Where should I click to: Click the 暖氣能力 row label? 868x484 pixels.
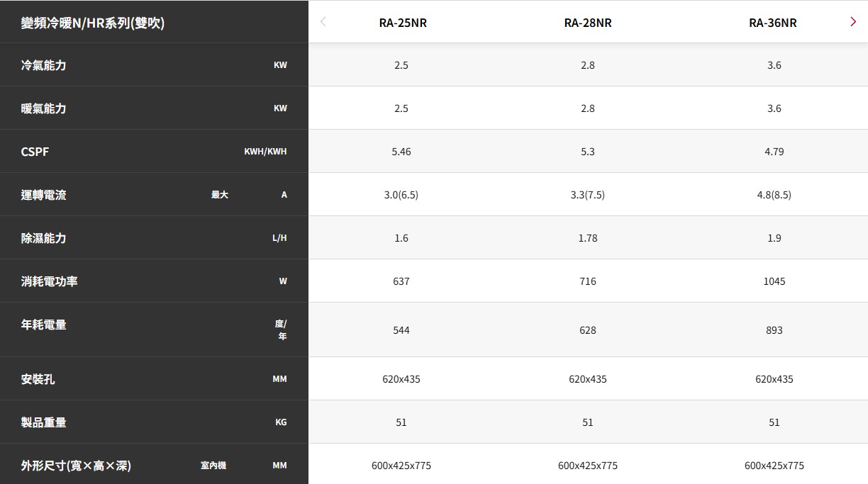(44, 108)
